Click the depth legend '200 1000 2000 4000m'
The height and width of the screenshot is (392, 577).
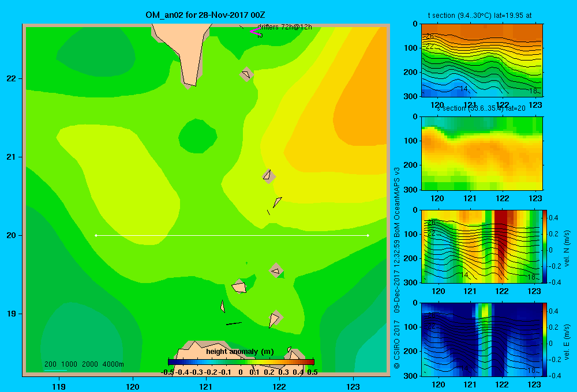(x=84, y=364)
